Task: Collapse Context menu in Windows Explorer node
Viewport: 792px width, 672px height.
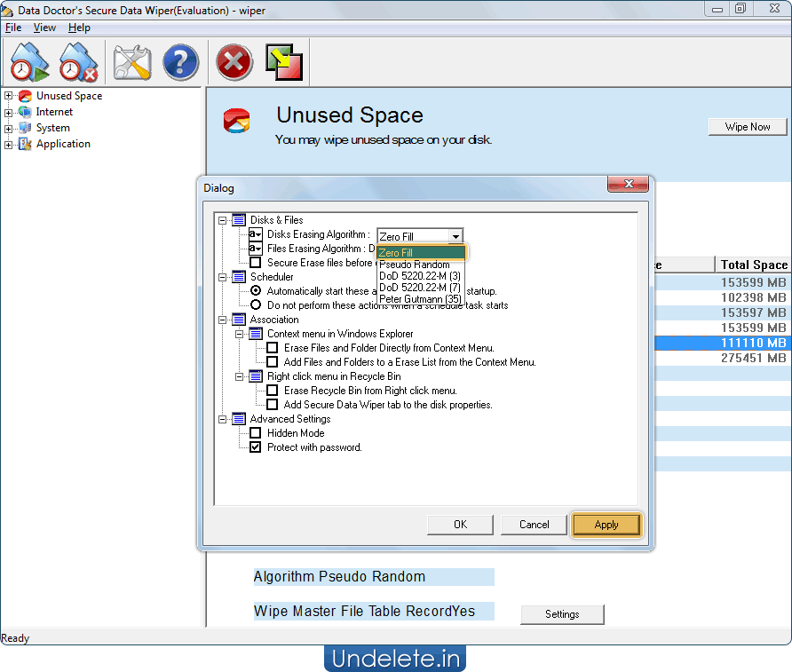Action: (240, 334)
